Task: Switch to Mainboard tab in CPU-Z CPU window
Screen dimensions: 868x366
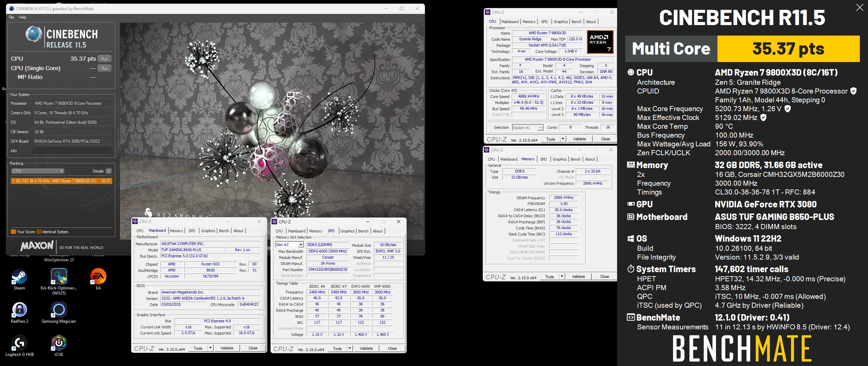Action: [510, 22]
